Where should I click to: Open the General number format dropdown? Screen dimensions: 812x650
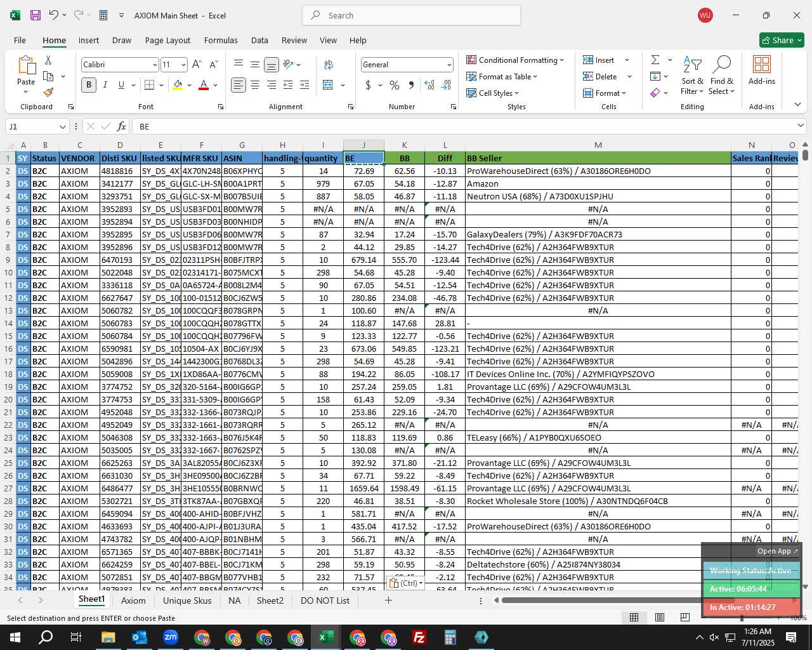click(x=449, y=65)
